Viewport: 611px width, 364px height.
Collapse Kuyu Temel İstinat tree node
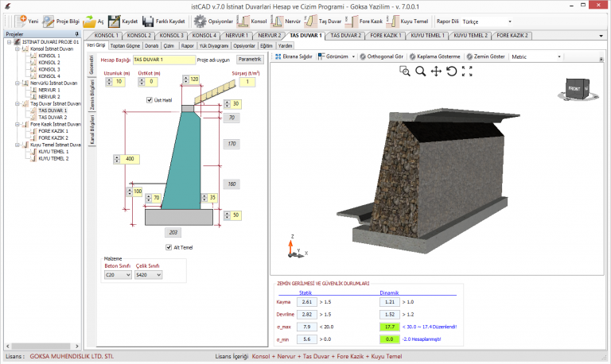pyautogui.click(x=18, y=145)
